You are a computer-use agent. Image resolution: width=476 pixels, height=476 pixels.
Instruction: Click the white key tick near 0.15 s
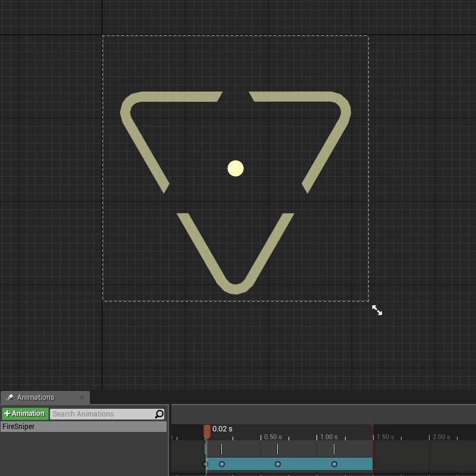[x=221, y=449]
